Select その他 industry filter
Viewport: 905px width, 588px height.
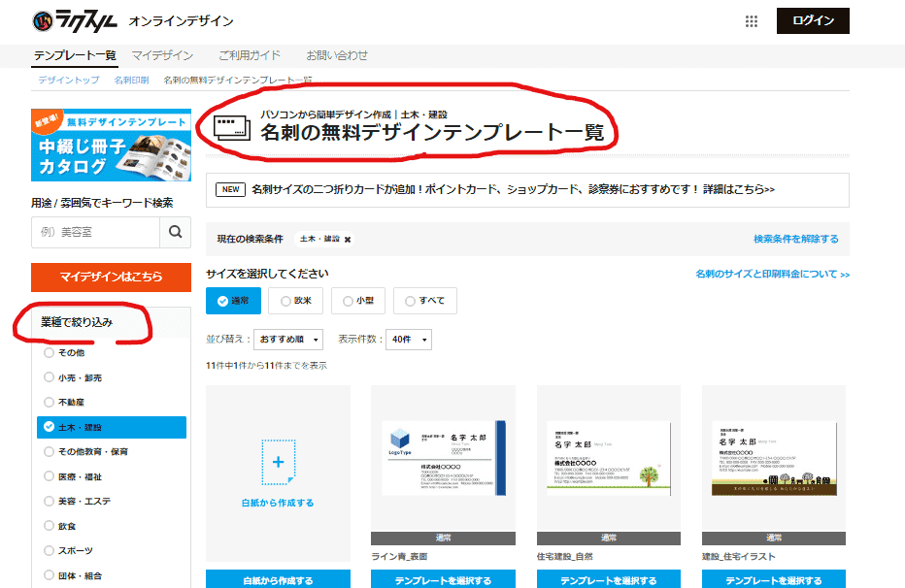point(65,352)
